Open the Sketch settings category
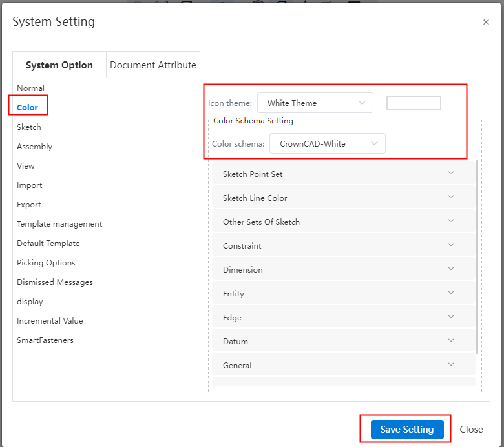 (x=29, y=127)
